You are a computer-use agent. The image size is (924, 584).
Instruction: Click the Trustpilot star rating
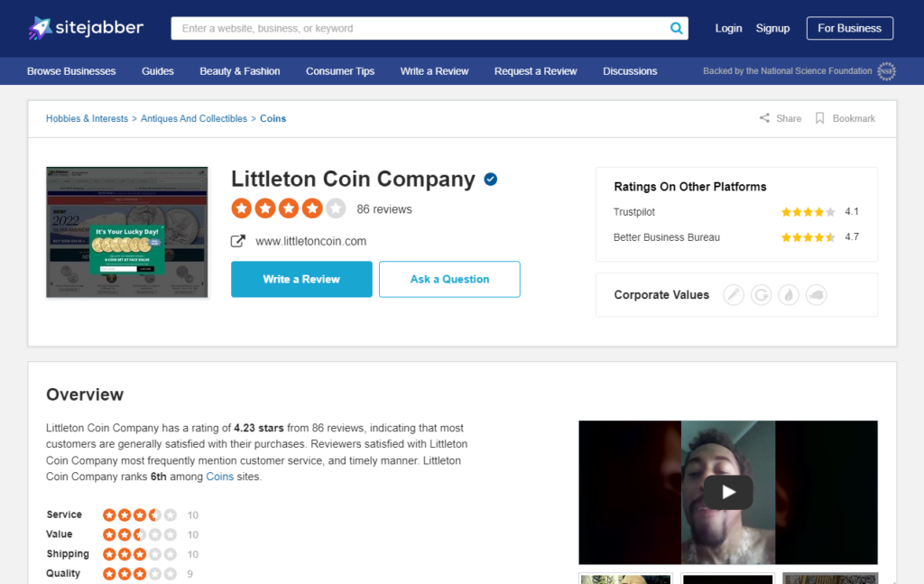pyautogui.click(x=808, y=212)
